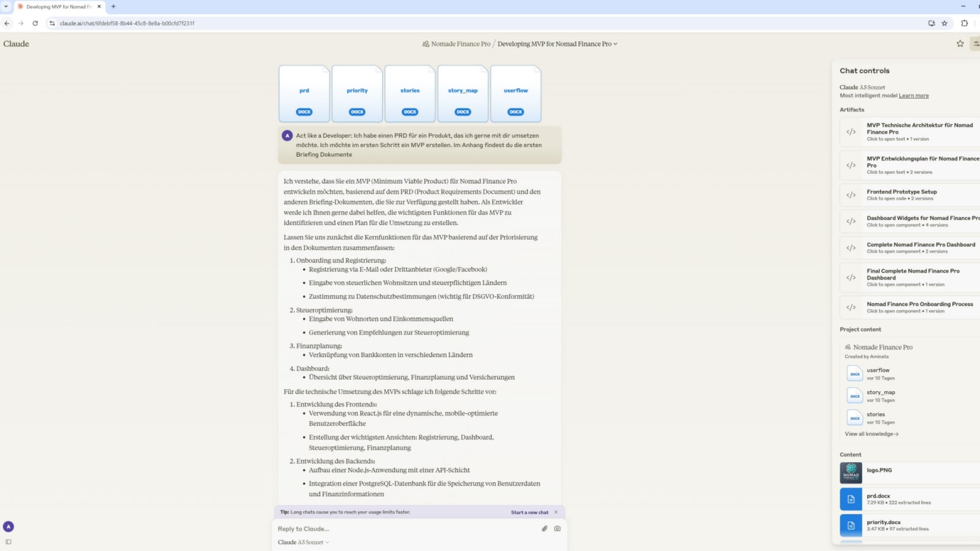This screenshot has width=980, height=551.
Task: Install app icon in address bar
Action: [932, 23]
